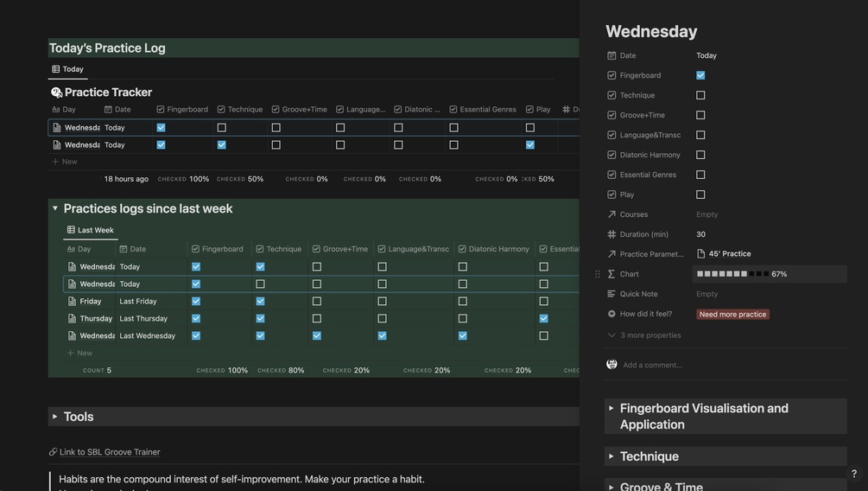Image resolution: width=868 pixels, height=491 pixels.
Task: Click the drag handle beside Chart property
Action: click(597, 274)
